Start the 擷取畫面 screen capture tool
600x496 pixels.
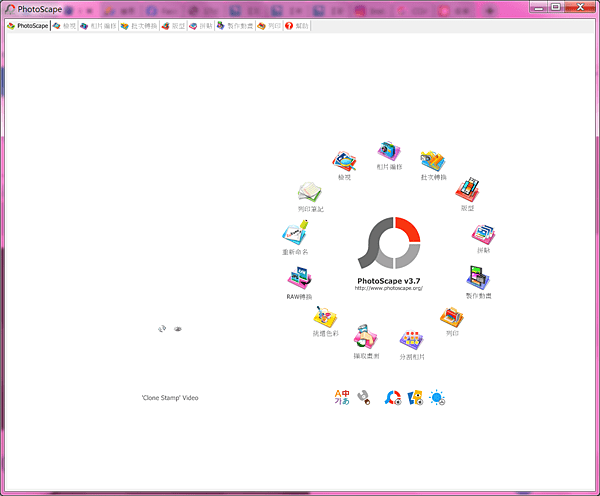point(366,336)
